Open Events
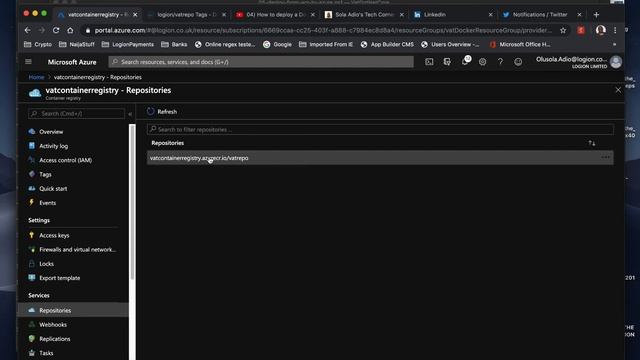The height and width of the screenshot is (360, 640). (x=47, y=203)
